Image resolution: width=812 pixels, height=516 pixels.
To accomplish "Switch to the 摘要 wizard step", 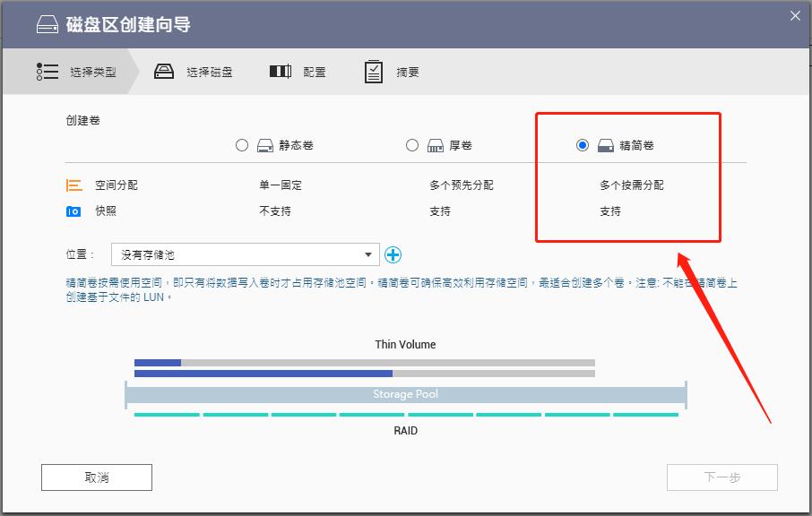I will pos(393,71).
